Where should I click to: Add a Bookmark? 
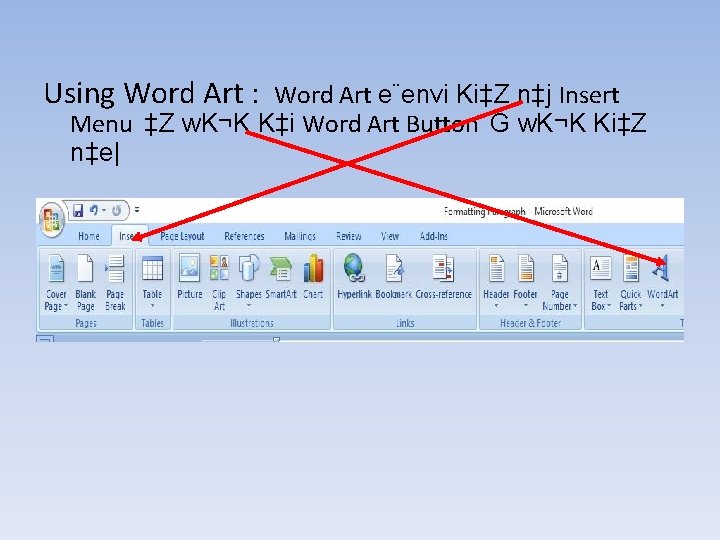tap(394, 276)
